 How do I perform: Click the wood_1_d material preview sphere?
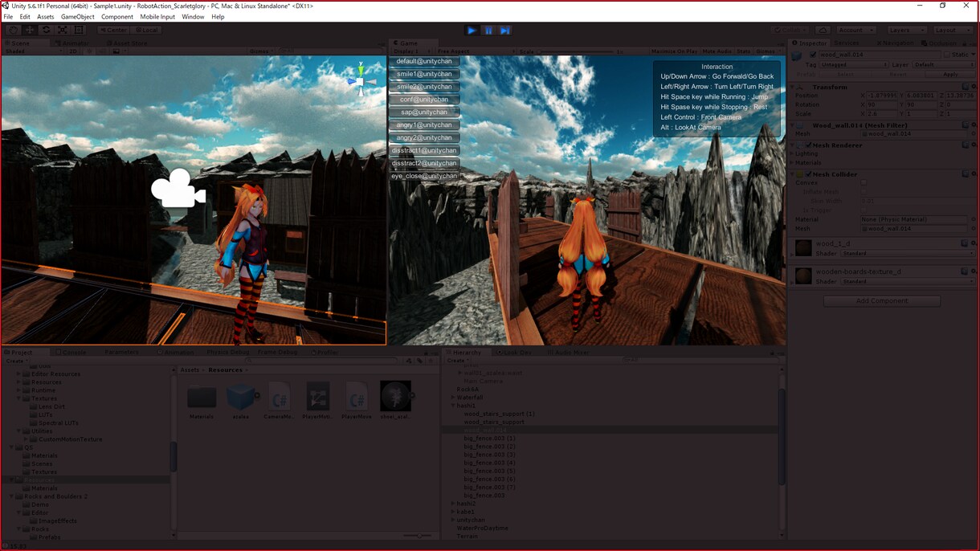pyautogui.click(x=803, y=248)
